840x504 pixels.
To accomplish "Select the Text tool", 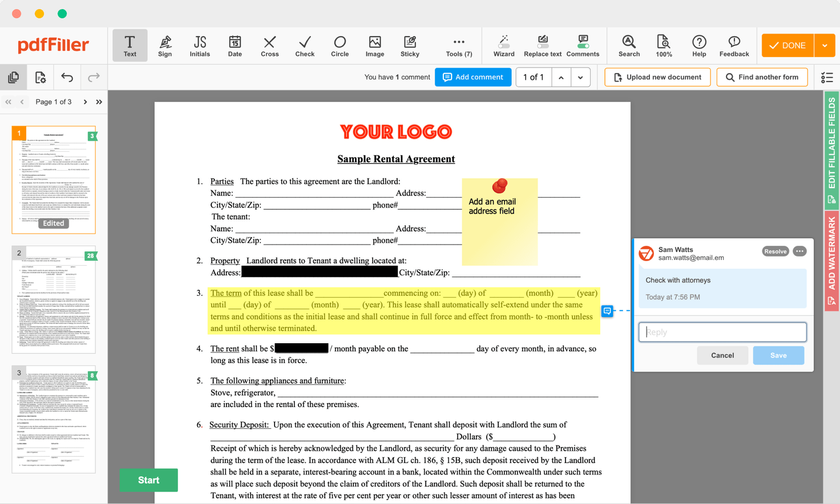I will [130, 46].
